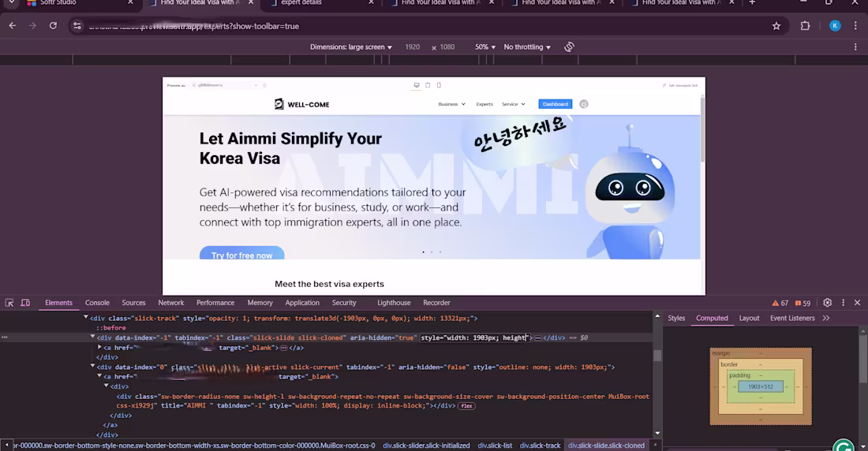Select div.slick-list in the breadcrumb bar
This screenshot has height=451, width=868.
[x=495, y=445]
